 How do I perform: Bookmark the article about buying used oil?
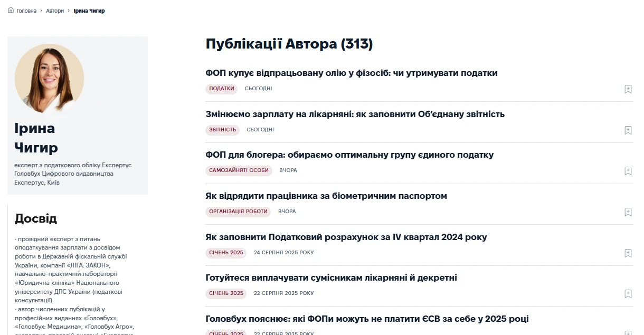[x=628, y=89]
